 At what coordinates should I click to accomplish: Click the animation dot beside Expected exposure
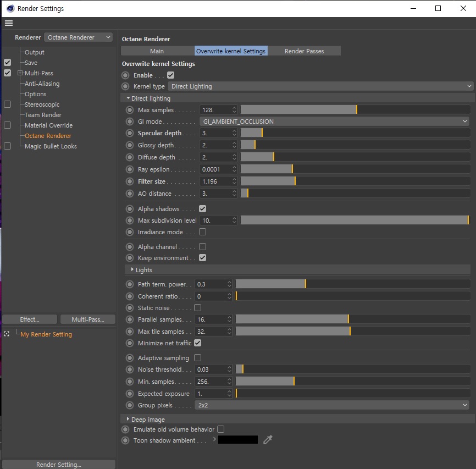[x=130, y=394]
